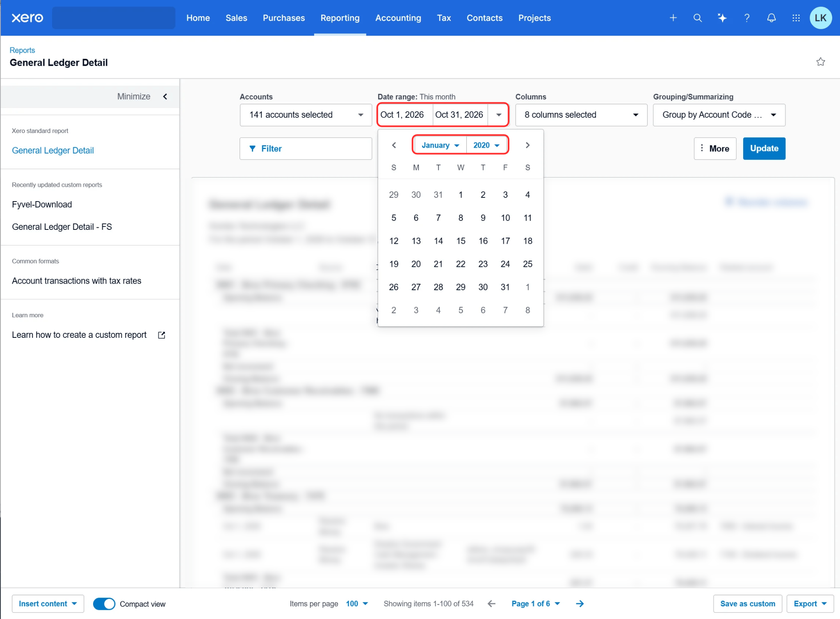Select day 26 in the calendar
The height and width of the screenshot is (619, 840).
tap(394, 287)
